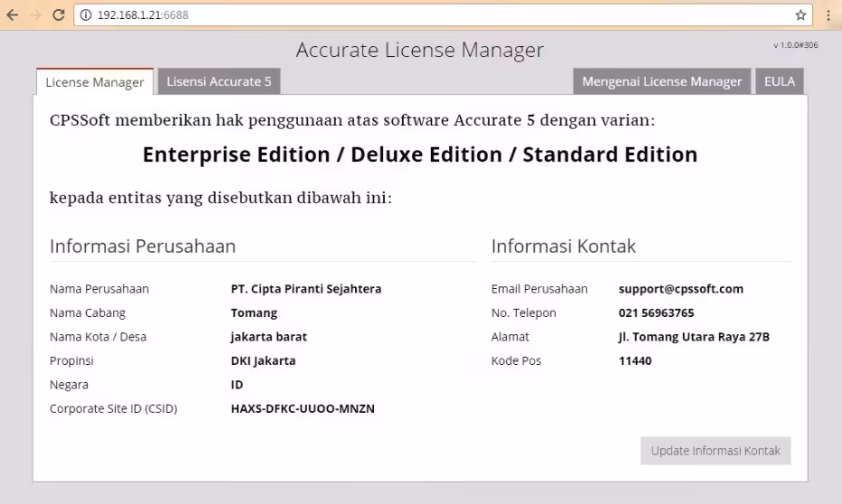Click the Enterprise / Deluxe / Standard Edition heading
The image size is (842, 504).
(x=420, y=154)
